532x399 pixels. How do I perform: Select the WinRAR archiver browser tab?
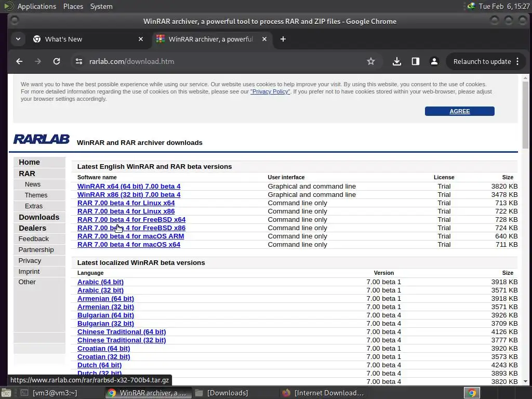pos(211,39)
